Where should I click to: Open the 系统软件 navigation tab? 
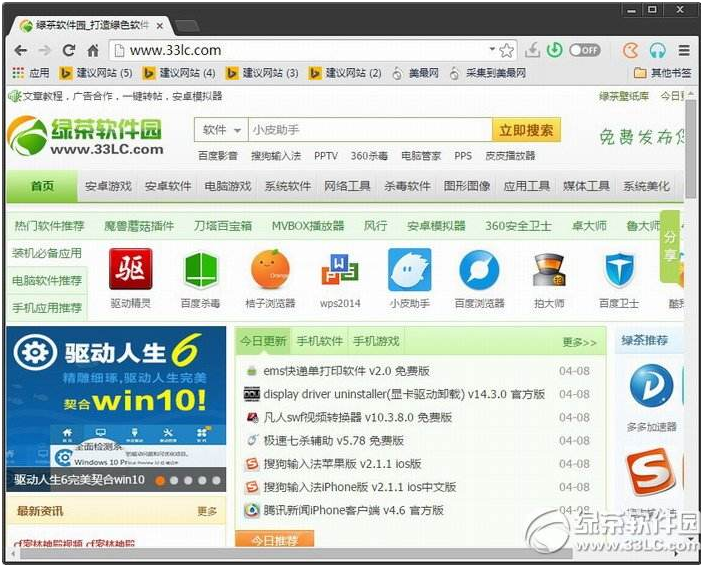tap(287, 186)
